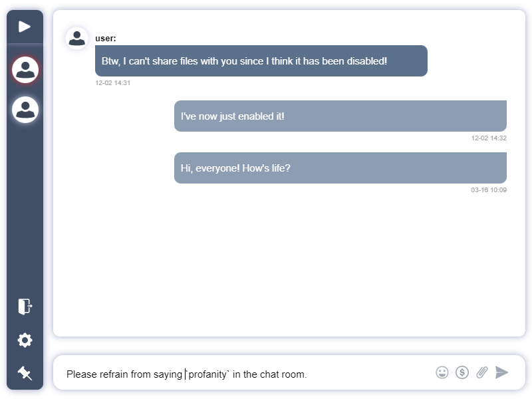Click the 12-02 14:32 timestamp
Image resolution: width=532 pixels, height=399 pixels.
pyautogui.click(x=489, y=138)
